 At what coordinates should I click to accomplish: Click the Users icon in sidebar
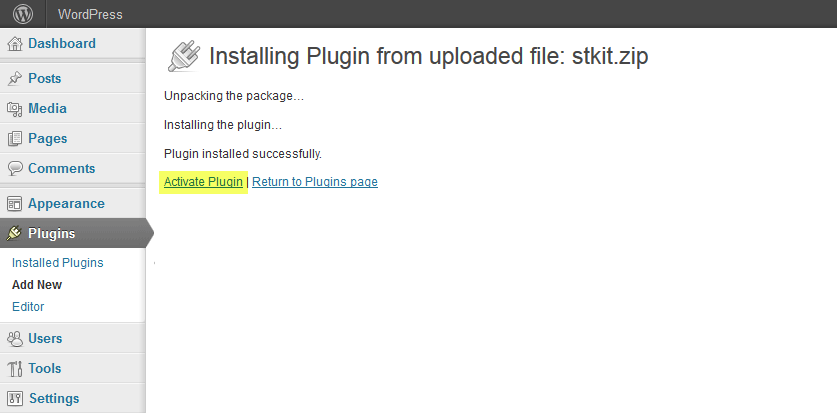[x=15, y=339]
